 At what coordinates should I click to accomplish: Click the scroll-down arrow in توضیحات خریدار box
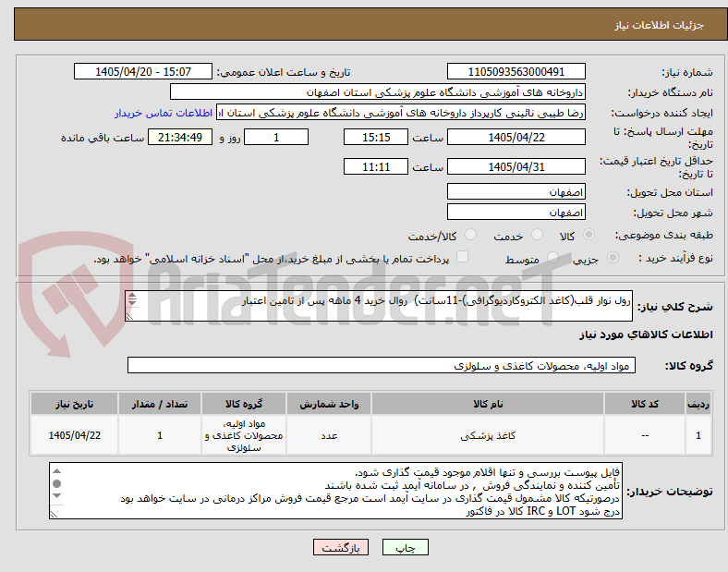[56, 496]
